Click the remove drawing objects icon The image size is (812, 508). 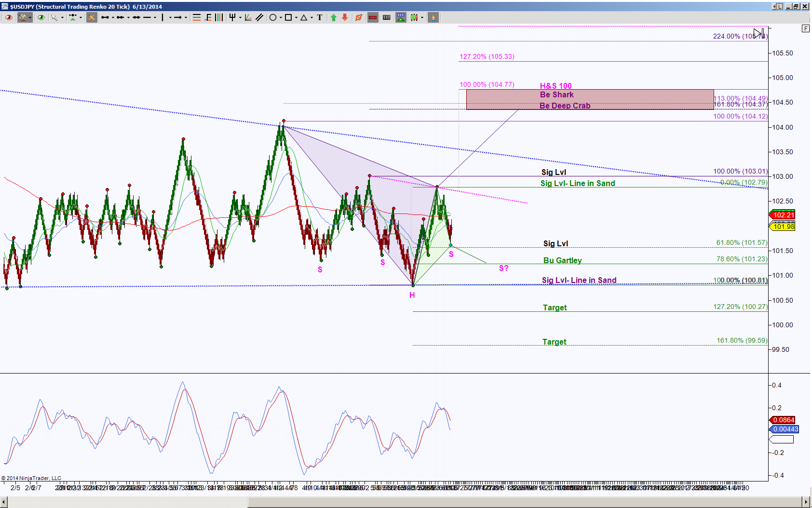(x=359, y=17)
